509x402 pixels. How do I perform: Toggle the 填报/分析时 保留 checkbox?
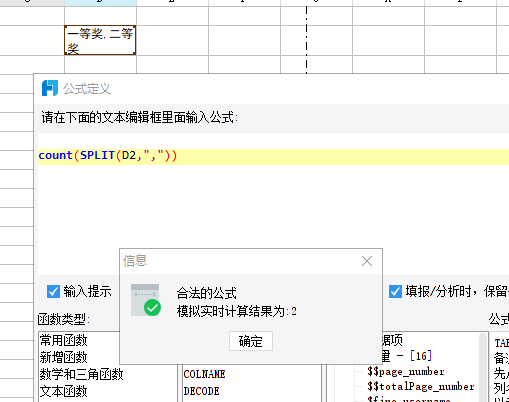(395, 291)
